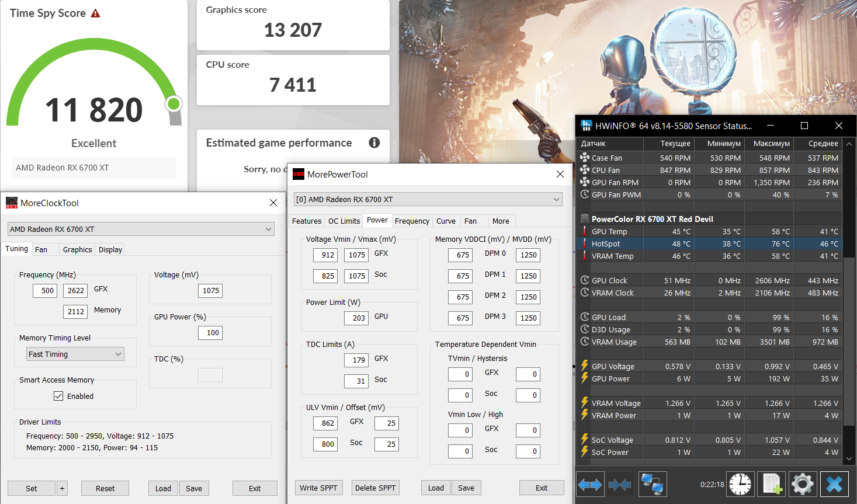Click Save in MorePowerTool
The width and height of the screenshot is (857, 504).
pyautogui.click(x=466, y=488)
